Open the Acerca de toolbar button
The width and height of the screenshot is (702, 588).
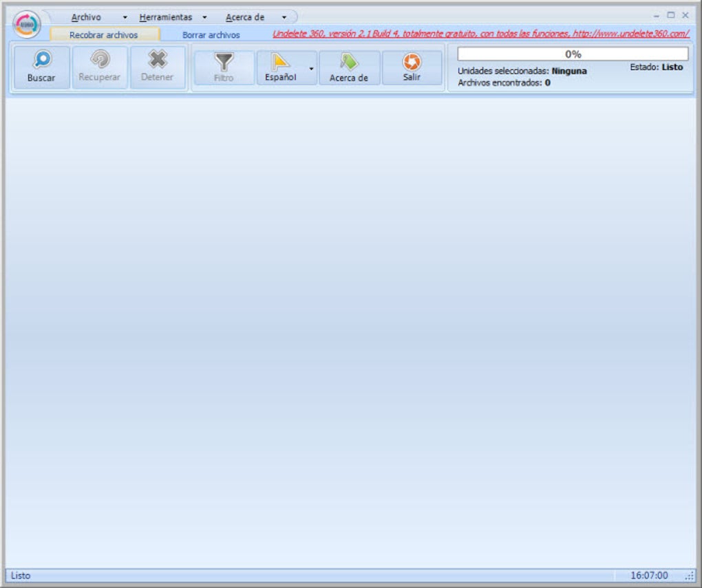click(x=349, y=67)
